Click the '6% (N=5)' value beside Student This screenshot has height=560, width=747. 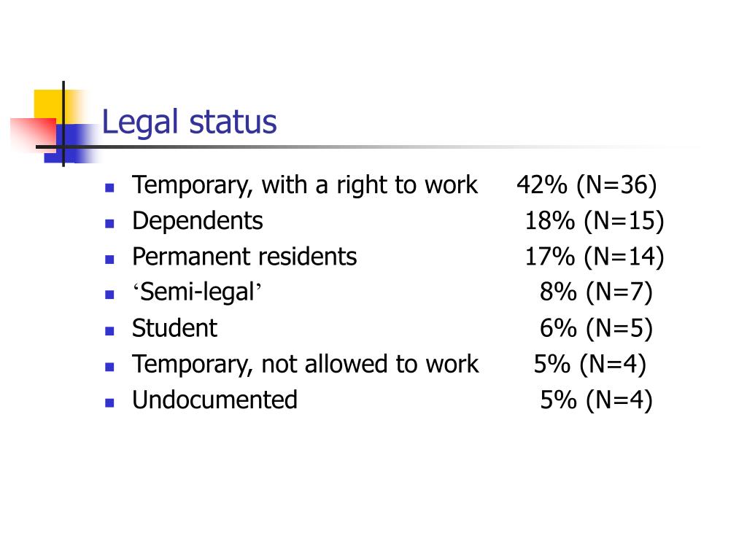(x=596, y=329)
